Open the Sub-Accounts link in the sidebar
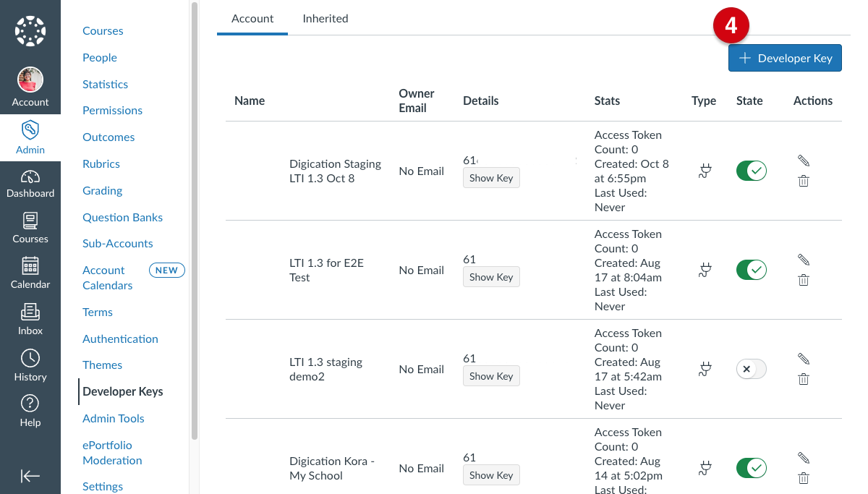 coord(118,244)
